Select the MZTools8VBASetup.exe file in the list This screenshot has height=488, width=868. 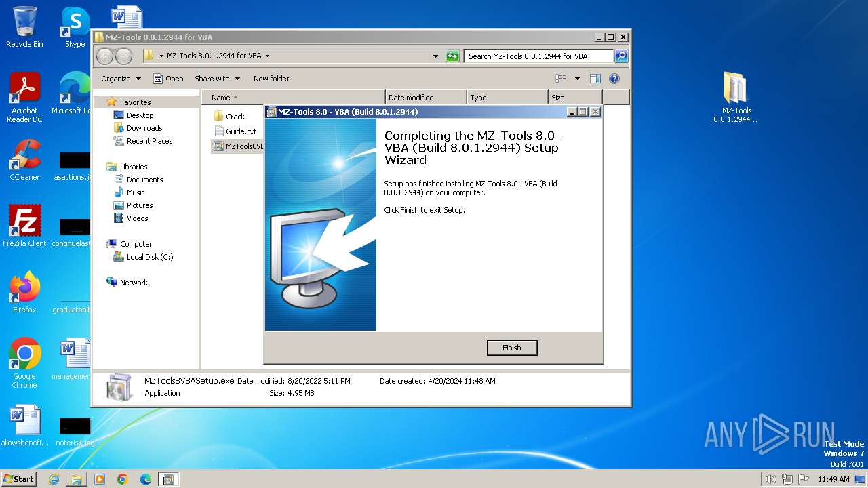pos(238,146)
